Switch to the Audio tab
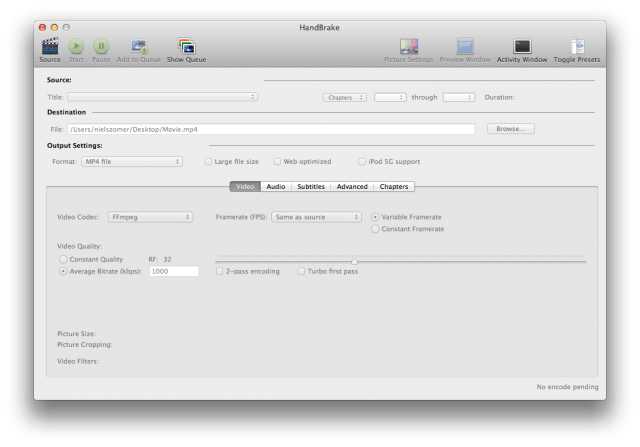The width and height of the screenshot is (640, 447). tap(276, 186)
